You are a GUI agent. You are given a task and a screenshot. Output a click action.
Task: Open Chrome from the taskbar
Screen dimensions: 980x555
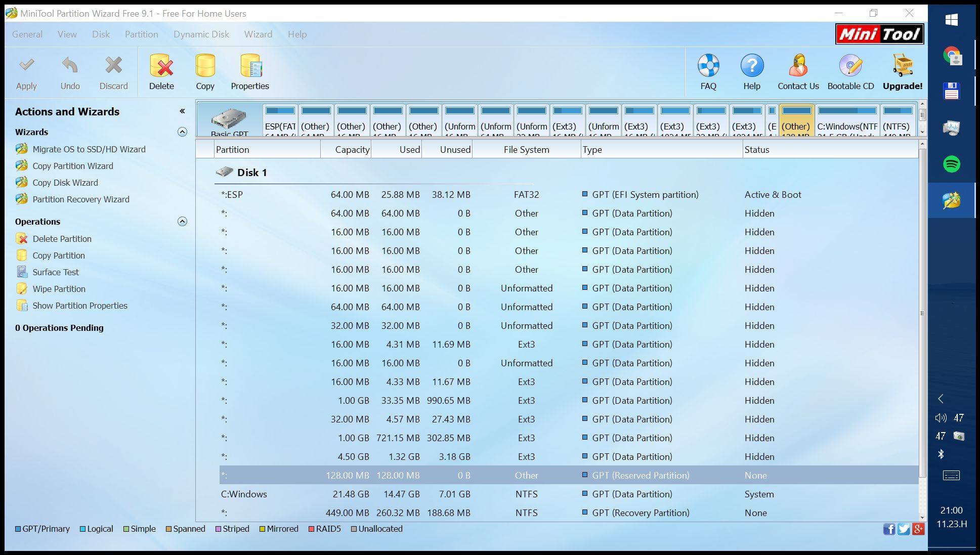tap(952, 56)
